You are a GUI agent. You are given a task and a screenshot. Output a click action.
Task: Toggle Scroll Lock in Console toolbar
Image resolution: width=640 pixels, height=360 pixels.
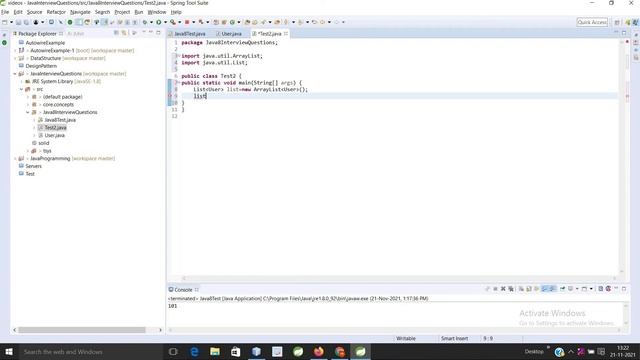pos(529,289)
